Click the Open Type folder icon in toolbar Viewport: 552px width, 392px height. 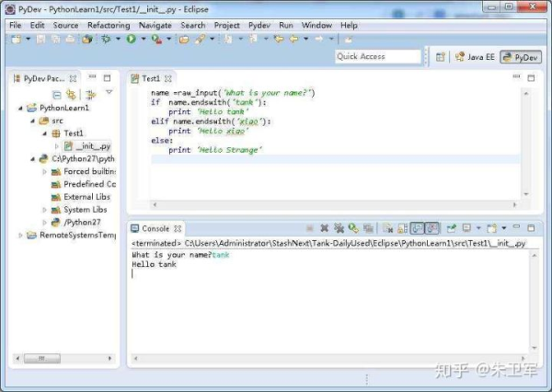tap(184, 40)
